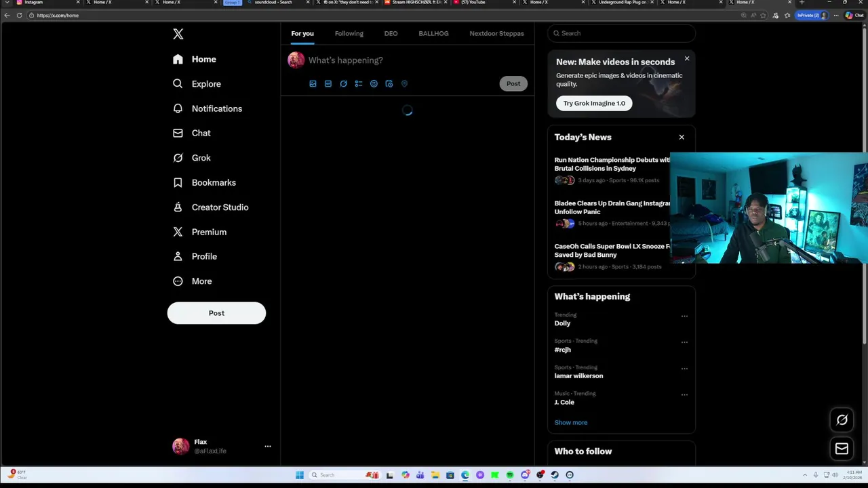The width and height of the screenshot is (868, 488).
Task: Open the emoji picker in composer
Action: [374, 84]
